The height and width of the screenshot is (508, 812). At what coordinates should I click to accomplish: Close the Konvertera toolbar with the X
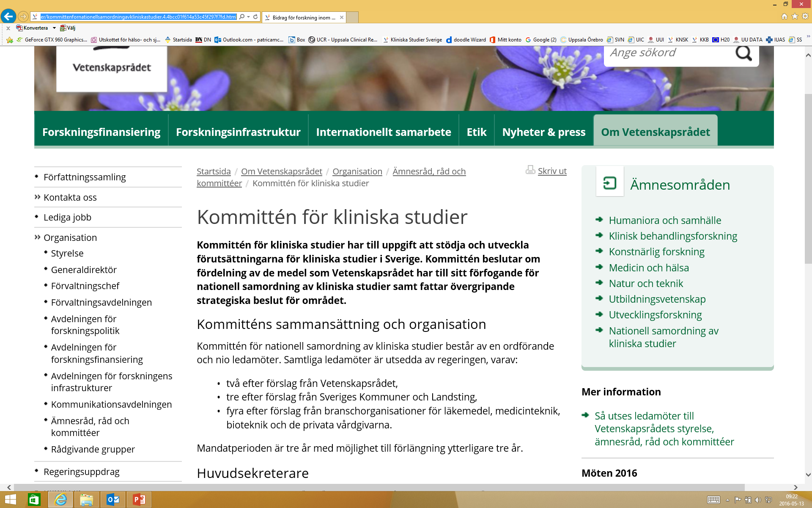coord(8,28)
